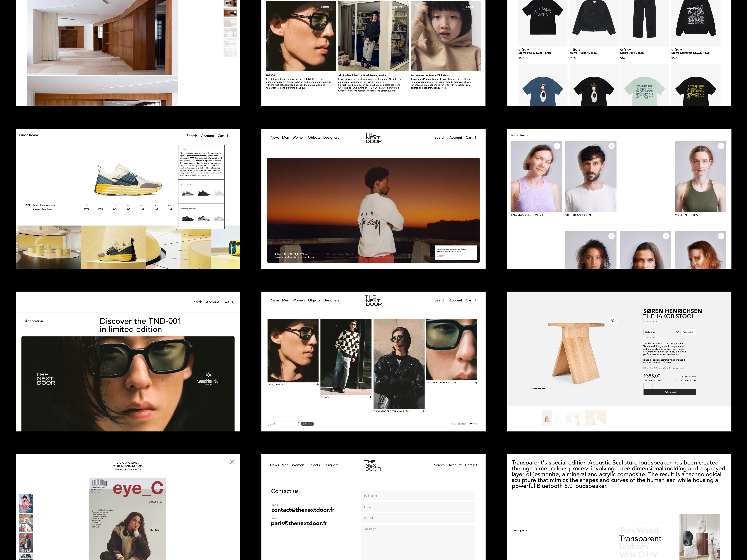Expand the plus next to KAMEMANNEN
This screenshot has height=560, width=747.
click(x=317, y=385)
